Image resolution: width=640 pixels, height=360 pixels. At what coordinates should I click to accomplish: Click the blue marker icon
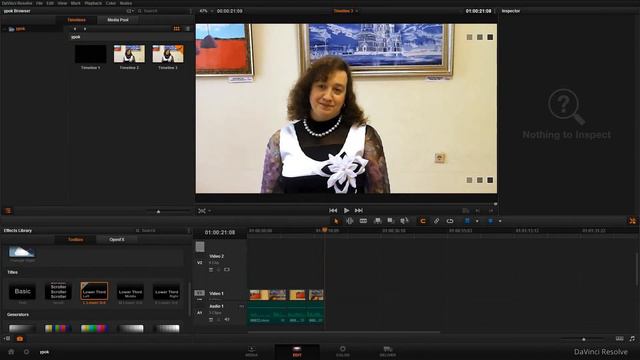(x=490, y=221)
